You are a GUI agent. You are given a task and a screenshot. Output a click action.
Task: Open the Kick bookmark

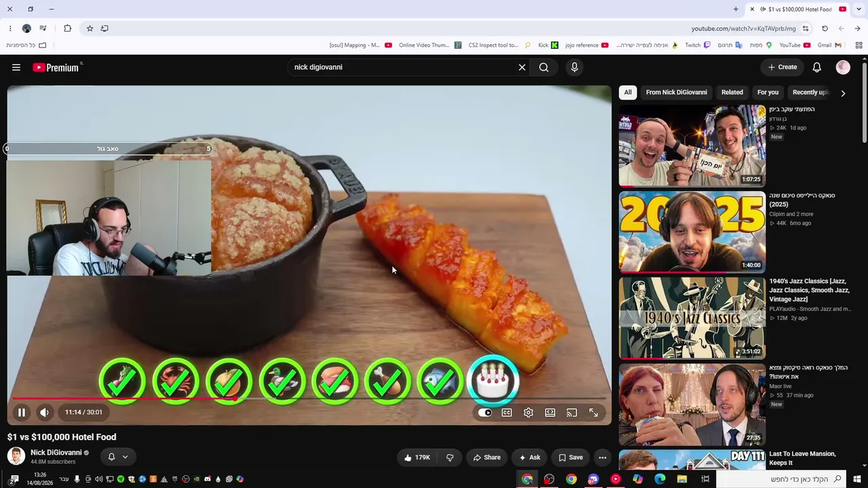click(x=548, y=45)
